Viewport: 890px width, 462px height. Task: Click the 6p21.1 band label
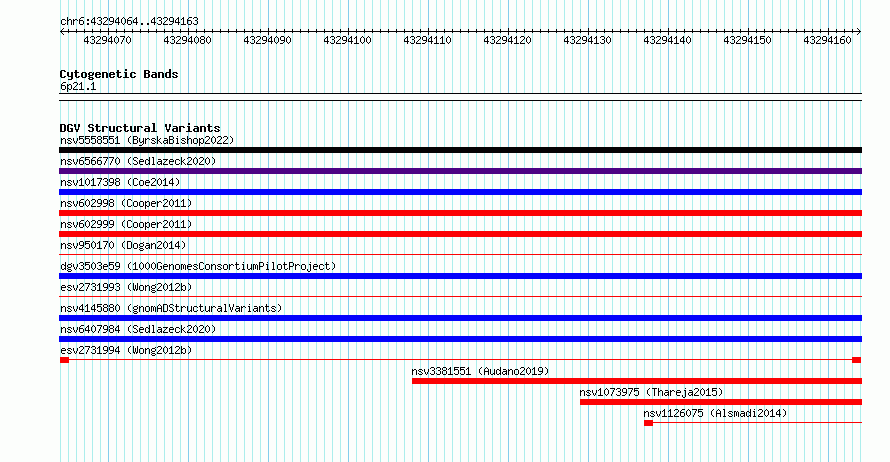pos(78,86)
